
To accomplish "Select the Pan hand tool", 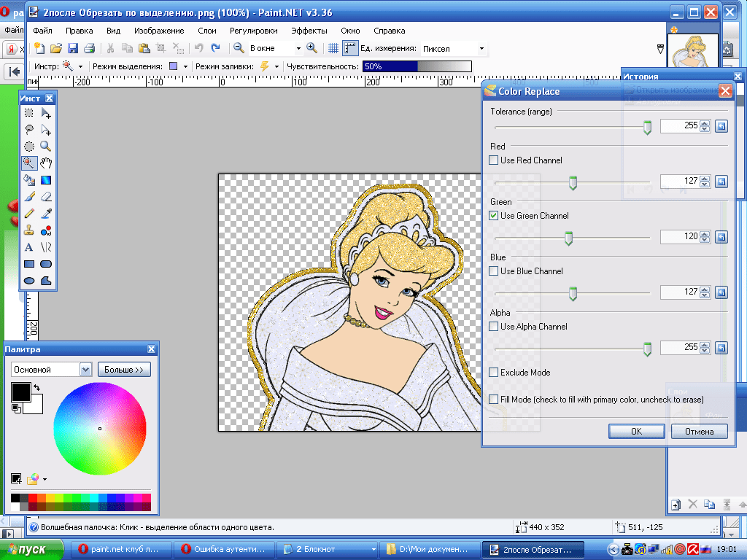I will coord(46,163).
